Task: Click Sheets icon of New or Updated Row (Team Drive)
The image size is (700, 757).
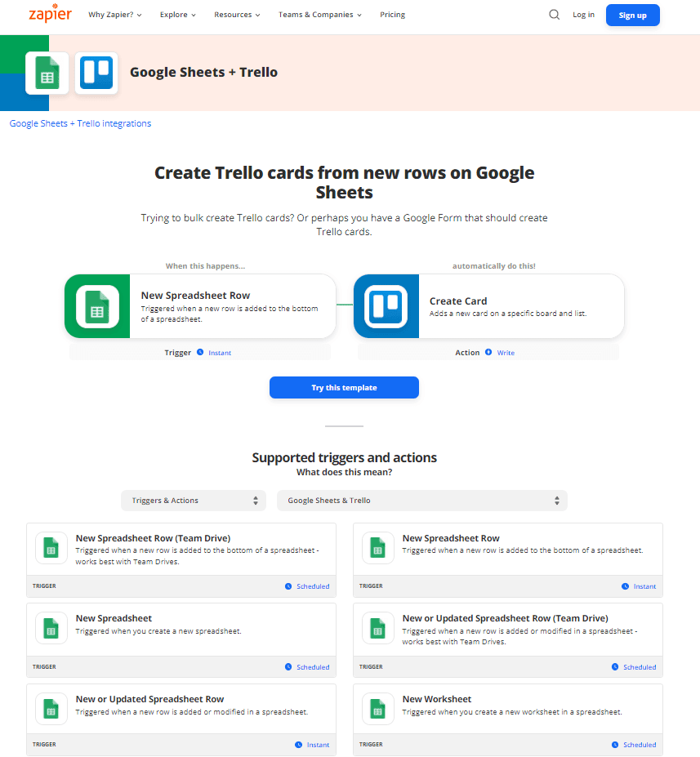Action: (378, 628)
